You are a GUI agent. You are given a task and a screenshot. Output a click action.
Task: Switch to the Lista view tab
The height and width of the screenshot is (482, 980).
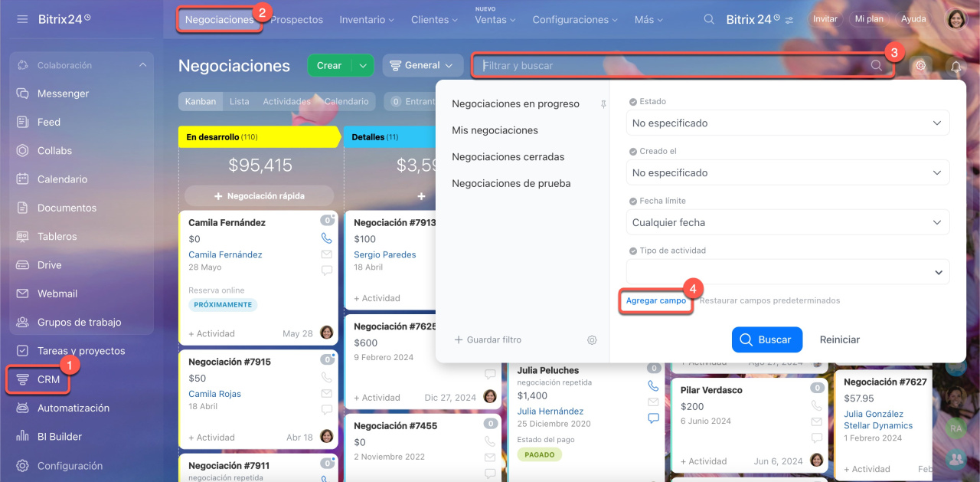tap(239, 101)
